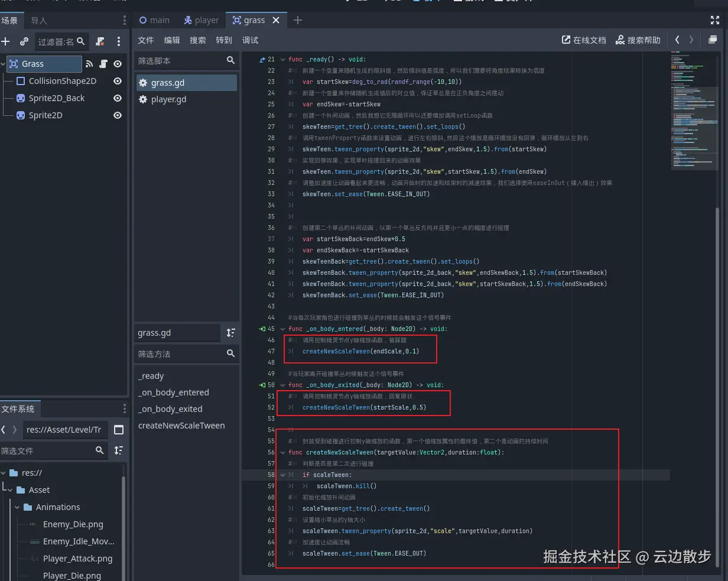
Task: Click the override arrow icon at line 21
Action: pyautogui.click(x=262, y=60)
